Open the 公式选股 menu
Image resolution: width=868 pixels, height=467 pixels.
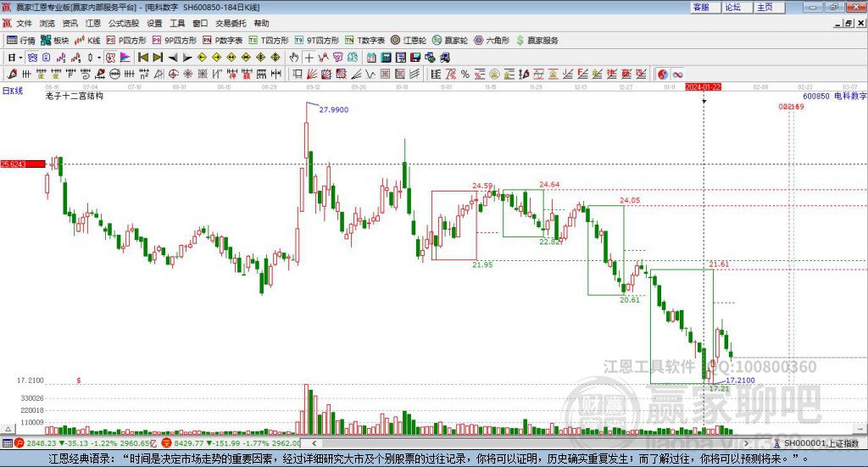(x=124, y=23)
